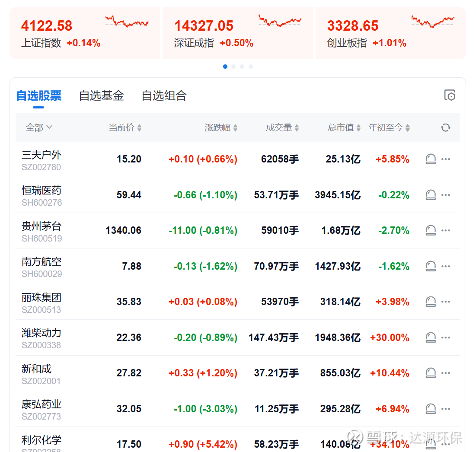Open more options for 恒瑞医药

pos(446,195)
